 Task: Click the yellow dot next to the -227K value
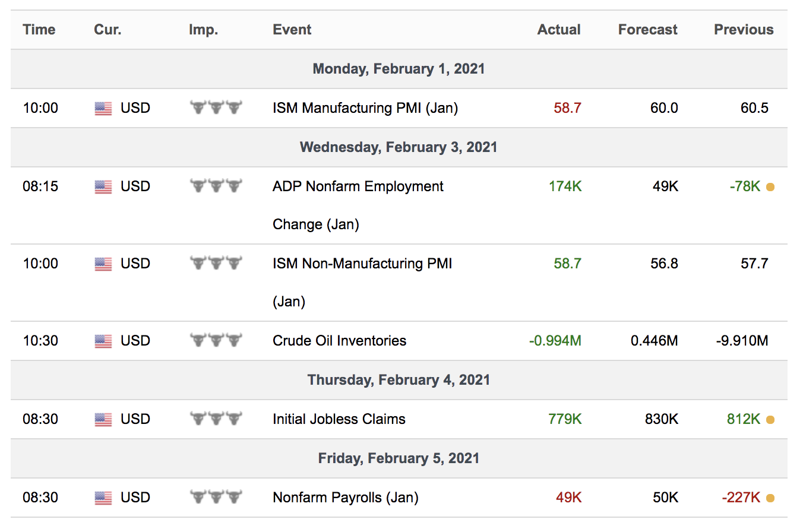click(x=770, y=498)
